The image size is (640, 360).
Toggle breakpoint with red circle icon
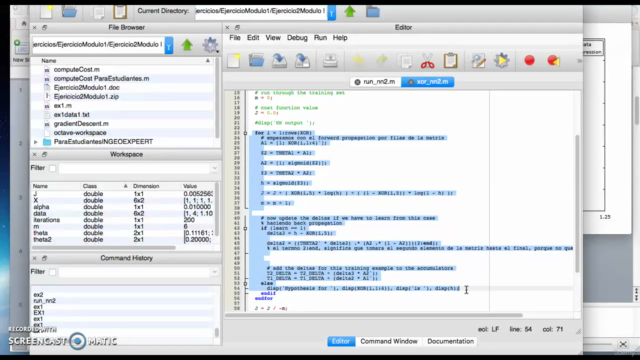[x=529, y=60]
